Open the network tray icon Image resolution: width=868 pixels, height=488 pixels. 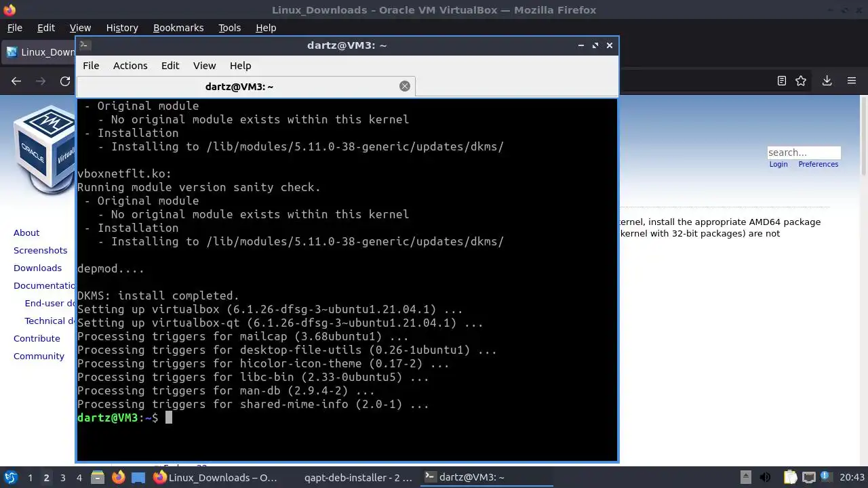coord(808,477)
